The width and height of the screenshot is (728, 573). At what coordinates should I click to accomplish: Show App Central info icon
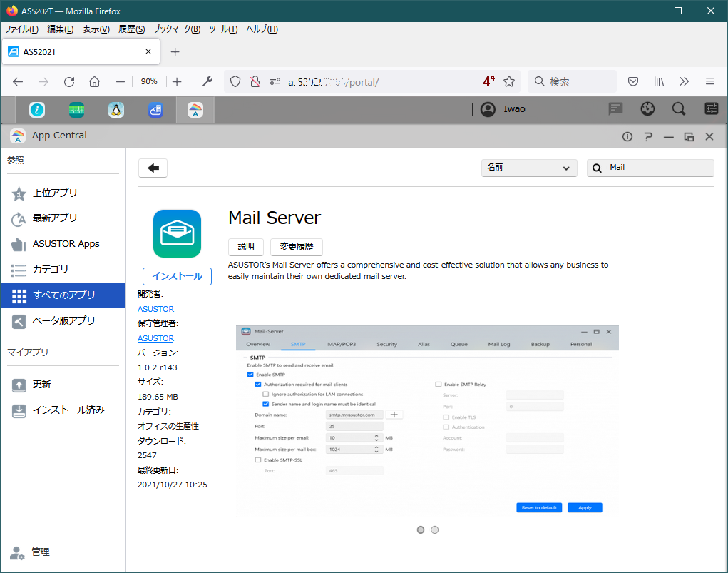click(x=627, y=136)
